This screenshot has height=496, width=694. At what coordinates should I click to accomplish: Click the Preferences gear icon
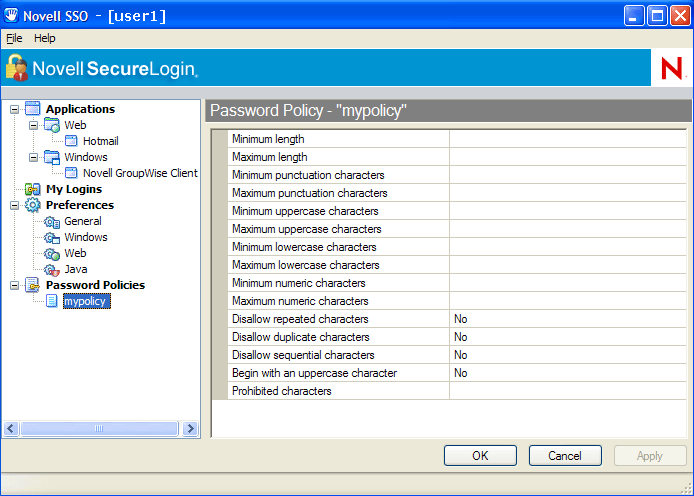point(33,205)
